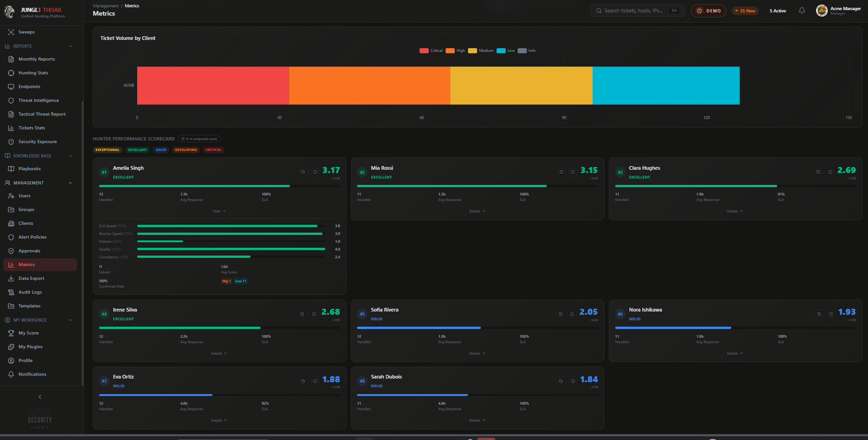Screen dimensions: 868x440
Task: Toggle the Critical legend series in the chart
Action: (431, 50)
